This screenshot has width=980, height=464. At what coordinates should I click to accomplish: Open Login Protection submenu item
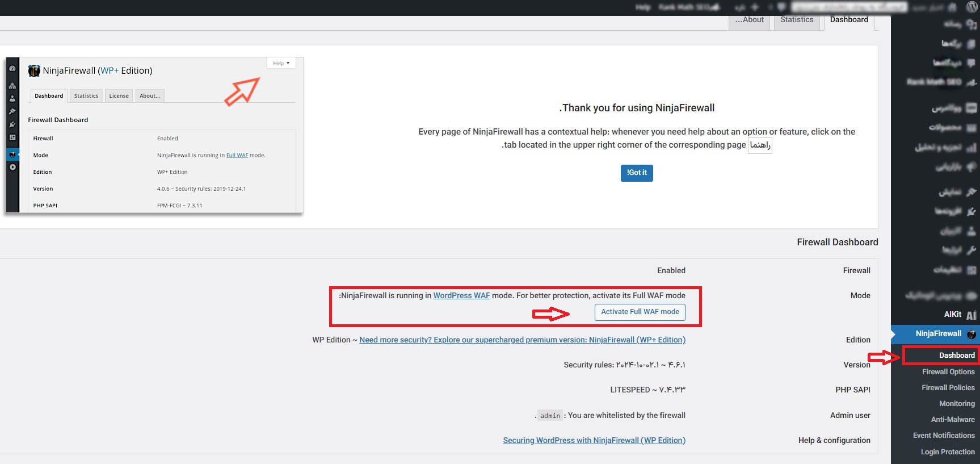[948, 452]
